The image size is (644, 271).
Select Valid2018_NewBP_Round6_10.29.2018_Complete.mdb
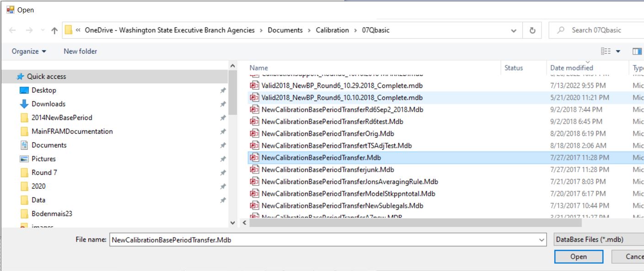pos(342,86)
